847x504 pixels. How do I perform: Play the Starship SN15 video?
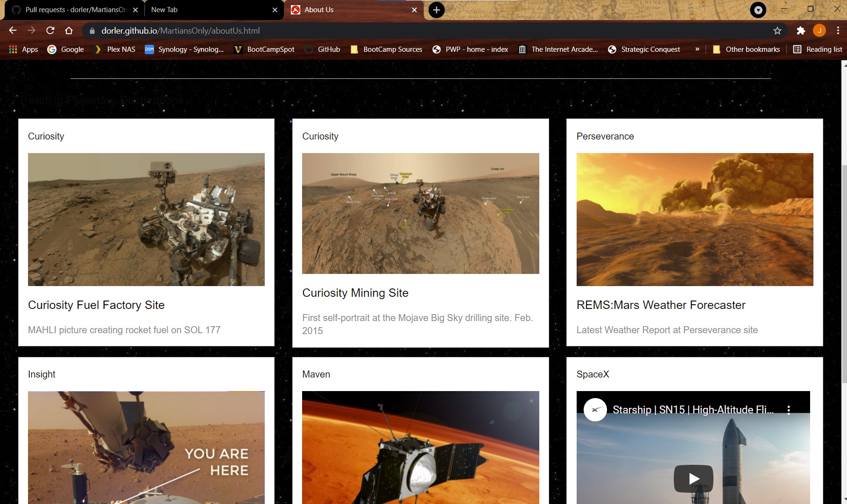point(693,478)
